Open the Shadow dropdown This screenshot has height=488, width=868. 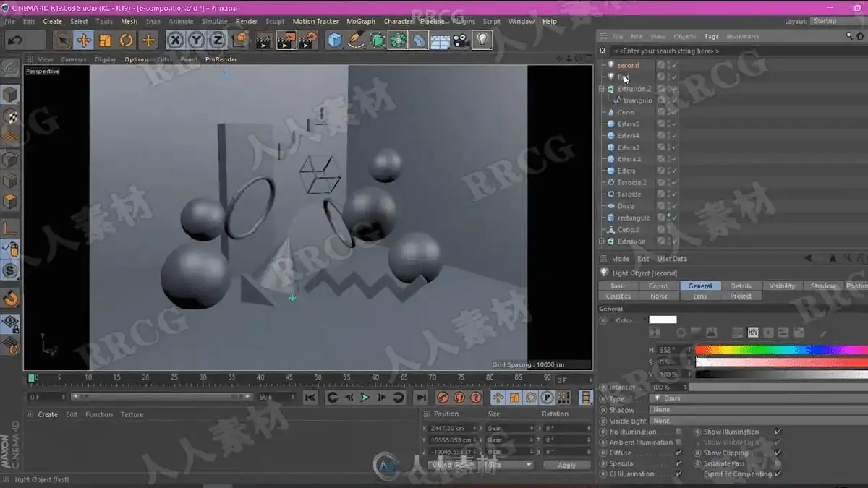(x=758, y=410)
